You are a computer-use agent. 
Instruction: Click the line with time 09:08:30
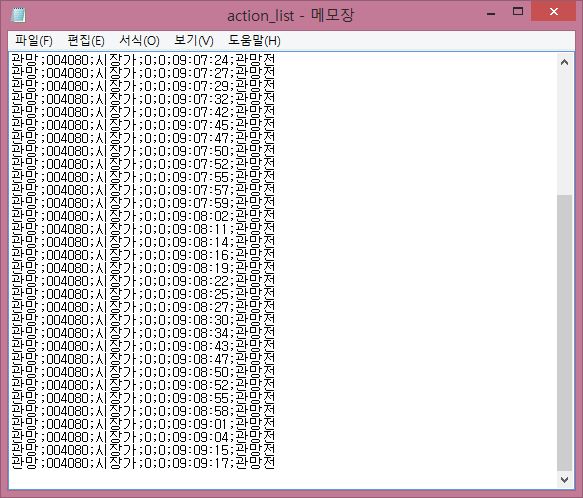[143, 320]
